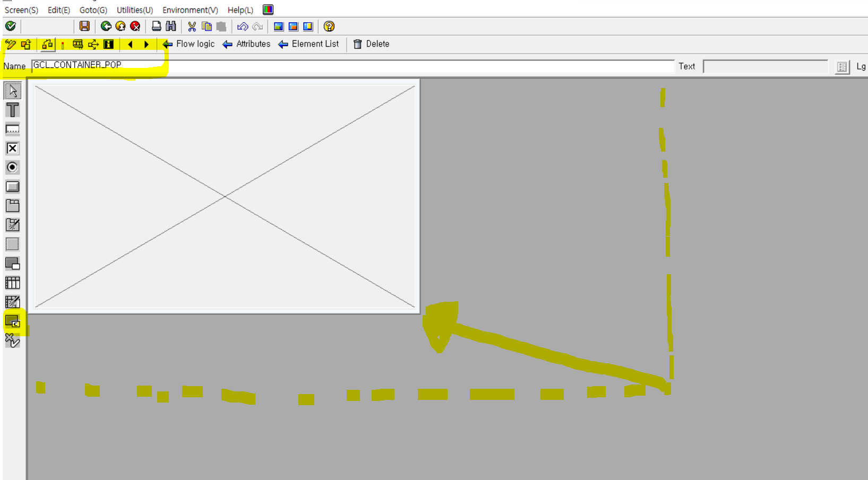Select the custom container in layout canvas

tap(225, 197)
